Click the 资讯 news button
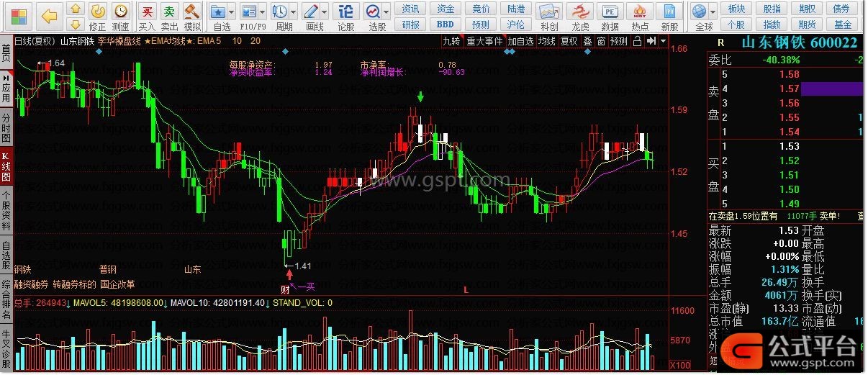This screenshot has height=375, width=868. pyautogui.click(x=411, y=9)
